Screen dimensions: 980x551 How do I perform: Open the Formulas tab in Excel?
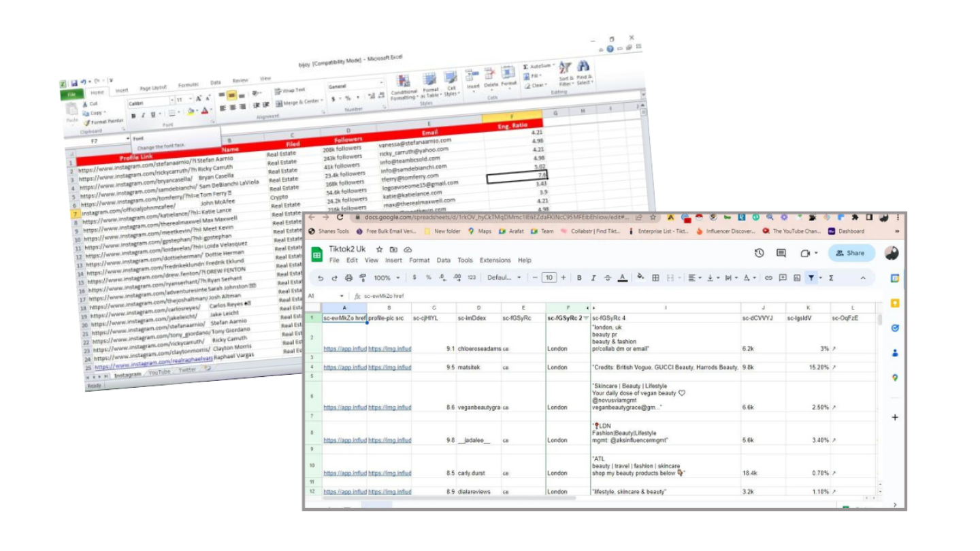(x=189, y=85)
